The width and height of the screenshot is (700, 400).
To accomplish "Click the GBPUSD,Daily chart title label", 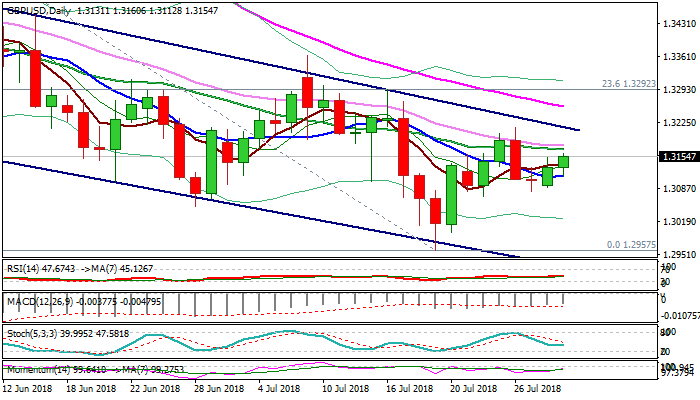I will (x=38, y=9).
